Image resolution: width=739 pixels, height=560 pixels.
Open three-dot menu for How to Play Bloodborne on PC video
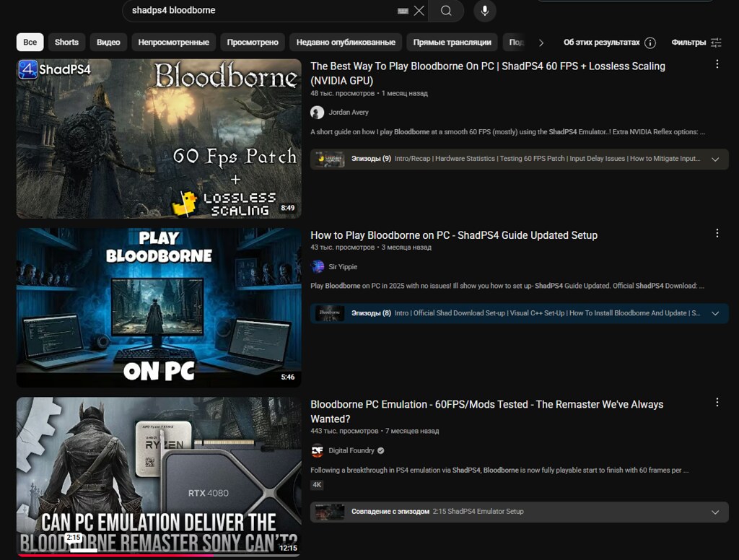(x=717, y=233)
